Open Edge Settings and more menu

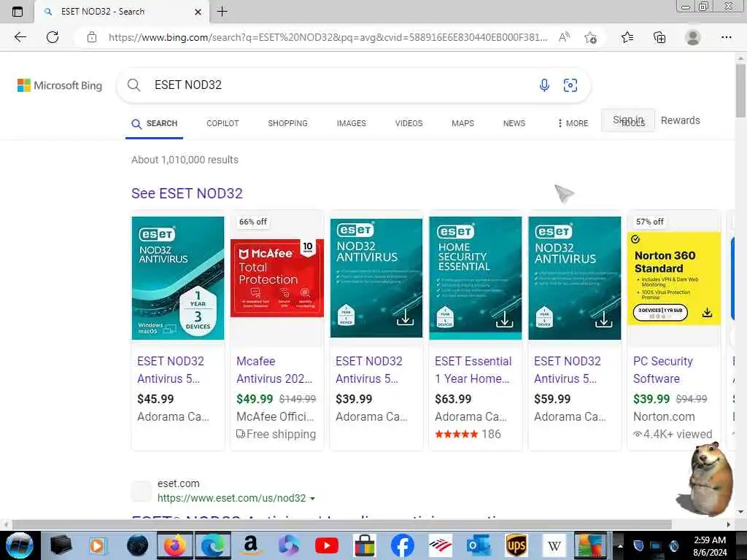(x=726, y=37)
